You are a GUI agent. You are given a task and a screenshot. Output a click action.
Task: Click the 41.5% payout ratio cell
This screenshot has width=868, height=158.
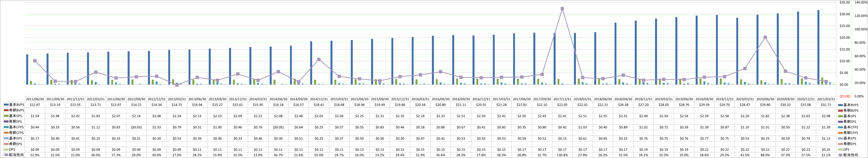tap(745, 155)
